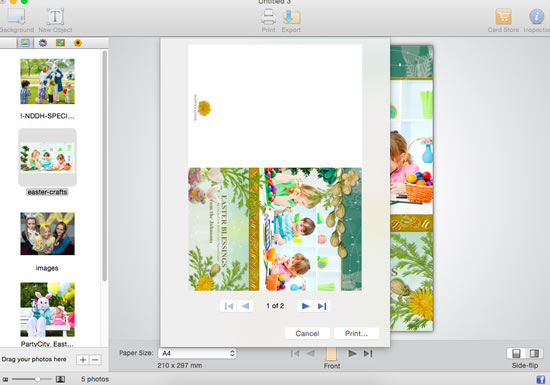
Task: Click the easter-crafts file name label
Action: tap(47, 192)
